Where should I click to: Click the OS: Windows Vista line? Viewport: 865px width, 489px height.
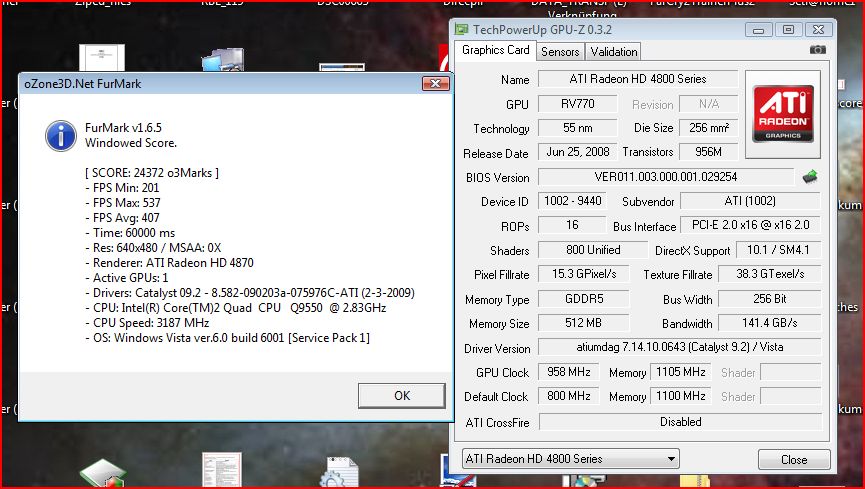(227, 337)
